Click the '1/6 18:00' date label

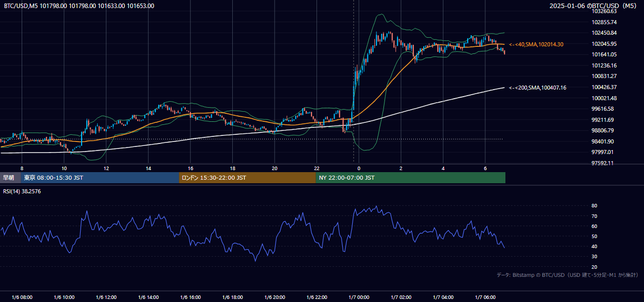pos(232,297)
